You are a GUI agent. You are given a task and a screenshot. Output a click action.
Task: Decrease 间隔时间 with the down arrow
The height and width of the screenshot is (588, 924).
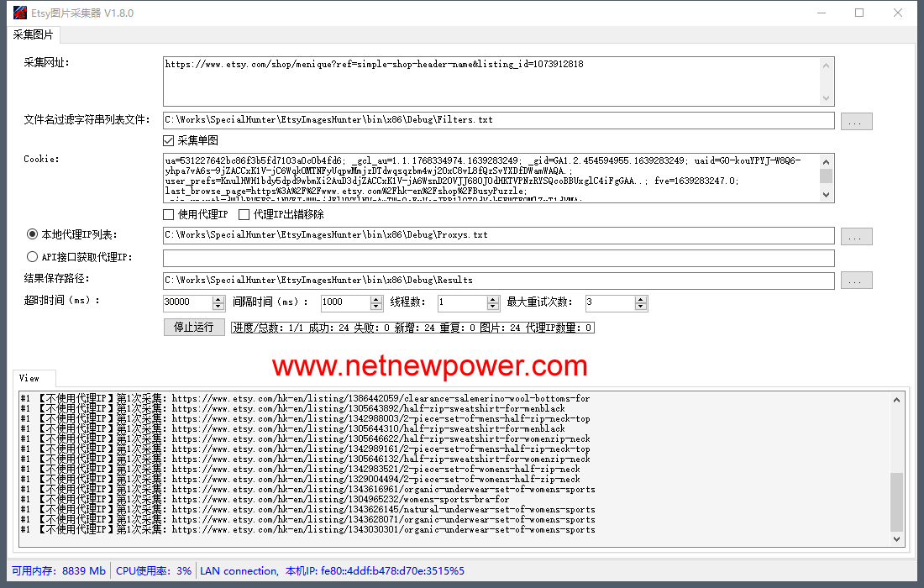376,307
